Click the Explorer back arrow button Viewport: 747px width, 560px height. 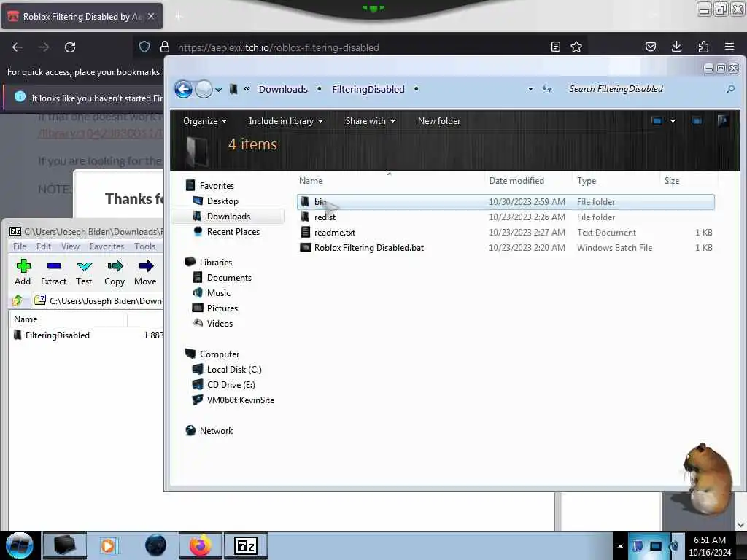coord(183,89)
